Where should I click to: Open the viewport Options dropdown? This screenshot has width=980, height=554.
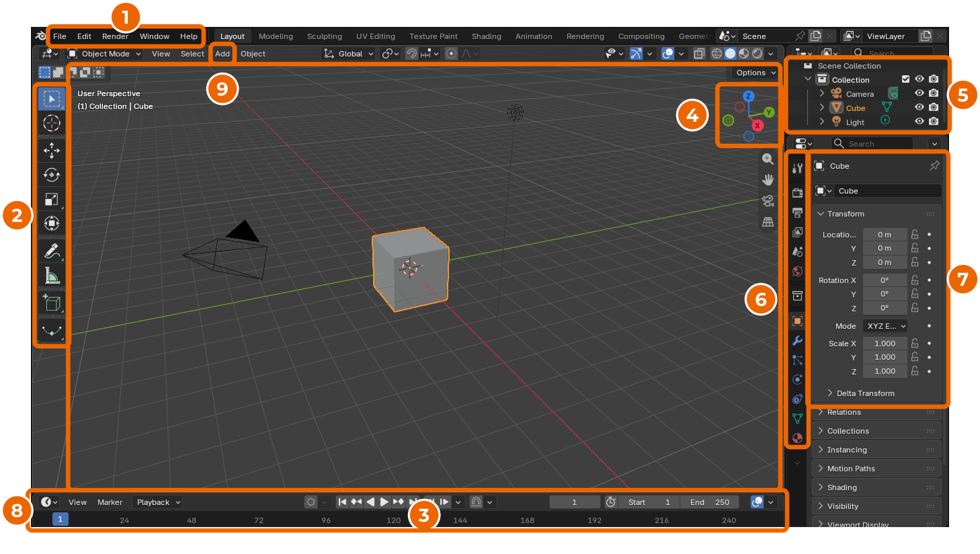[756, 73]
